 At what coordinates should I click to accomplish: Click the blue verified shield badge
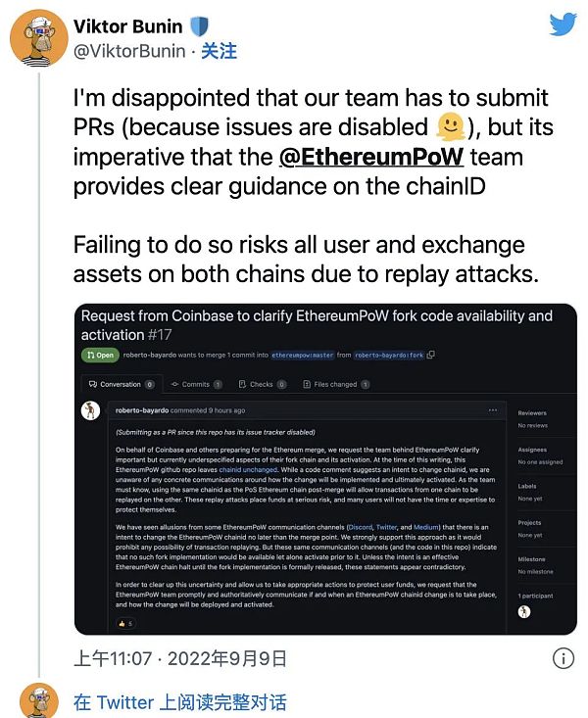pyautogui.click(x=199, y=26)
